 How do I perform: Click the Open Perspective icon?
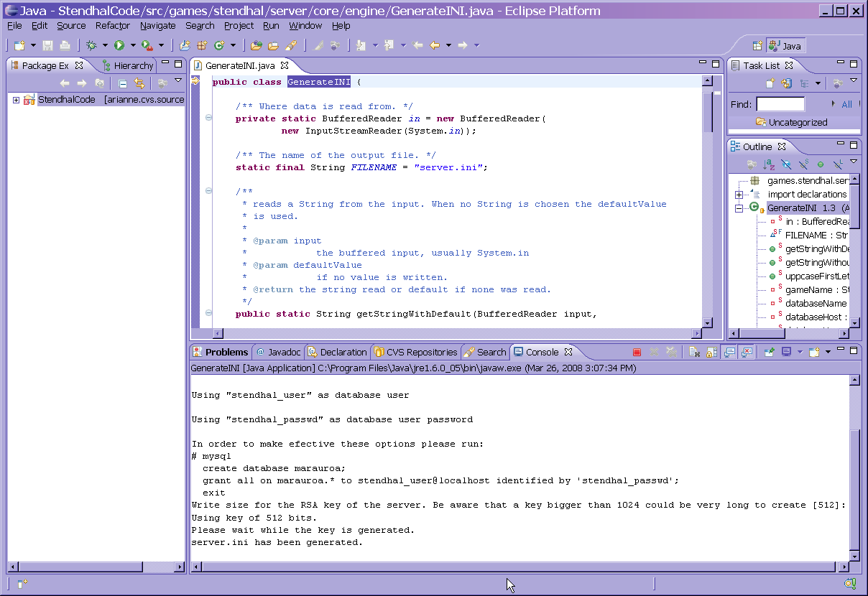[757, 46]
